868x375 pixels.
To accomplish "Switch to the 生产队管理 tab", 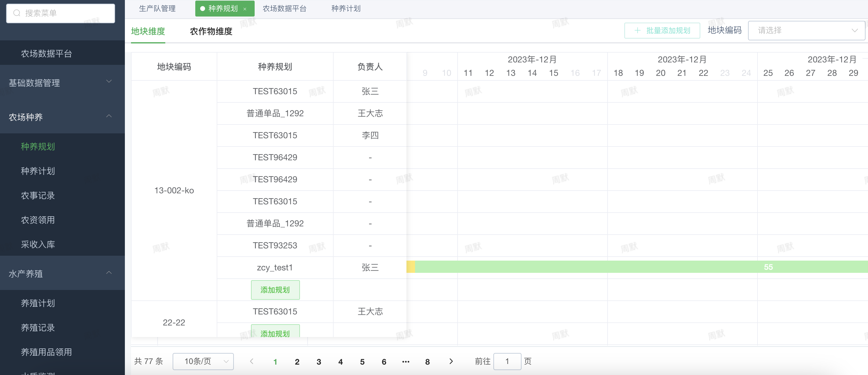I will pyautogui.click(x=157, y=9).
